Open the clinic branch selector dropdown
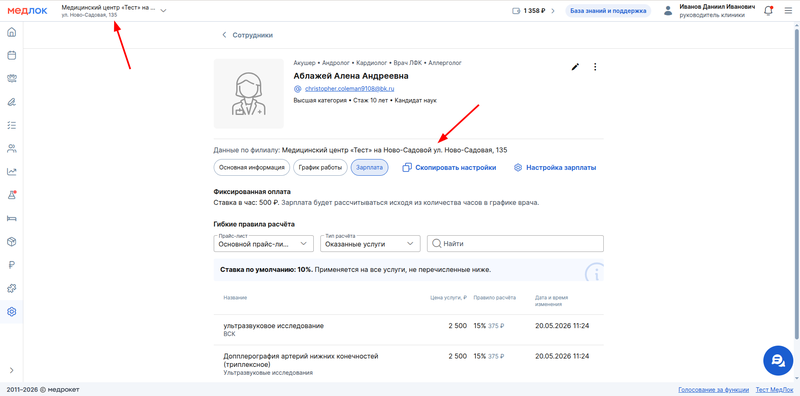The height and width of the screenshot is (396, 800). (x=114, y=11)
